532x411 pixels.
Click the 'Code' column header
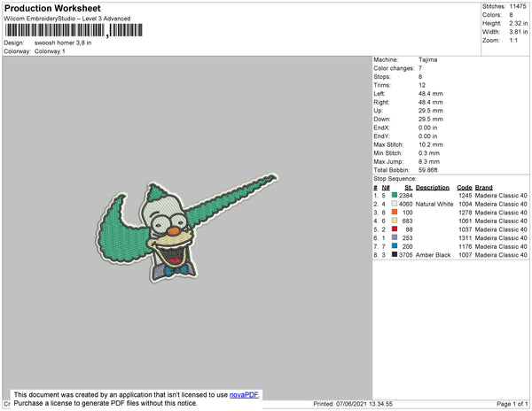pyautogui.click(x=465, y=188)
